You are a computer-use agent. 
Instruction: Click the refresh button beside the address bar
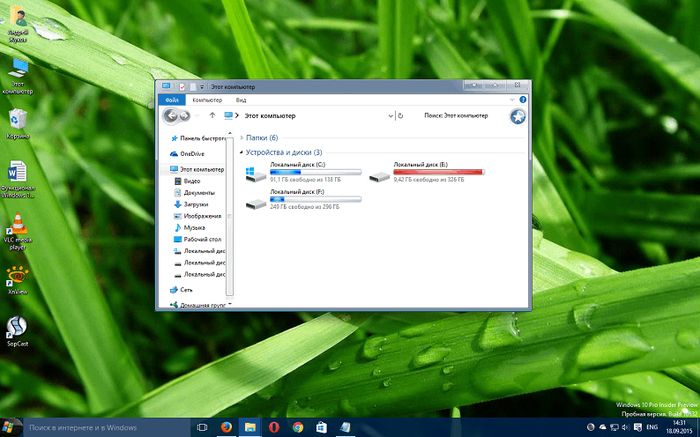coord(400,116)
